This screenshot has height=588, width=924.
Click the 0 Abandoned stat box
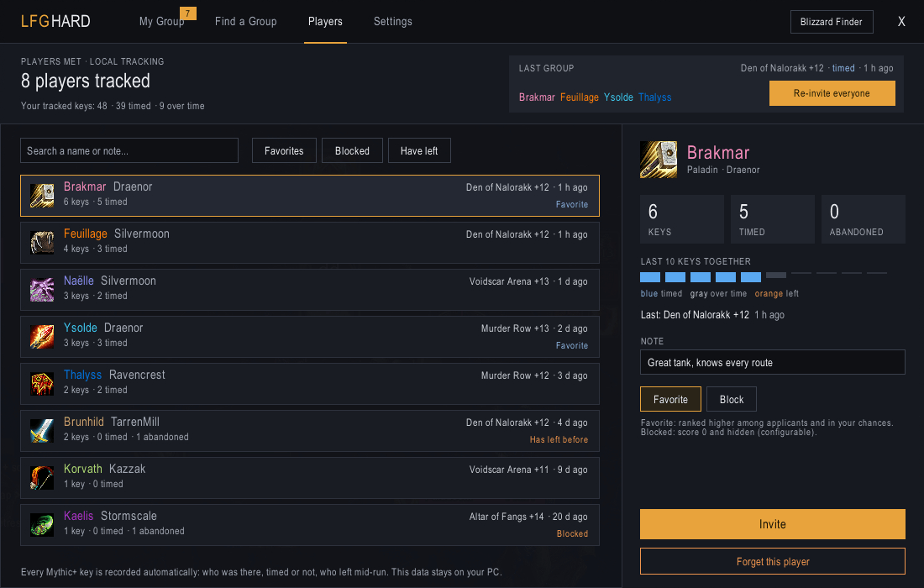864,219
